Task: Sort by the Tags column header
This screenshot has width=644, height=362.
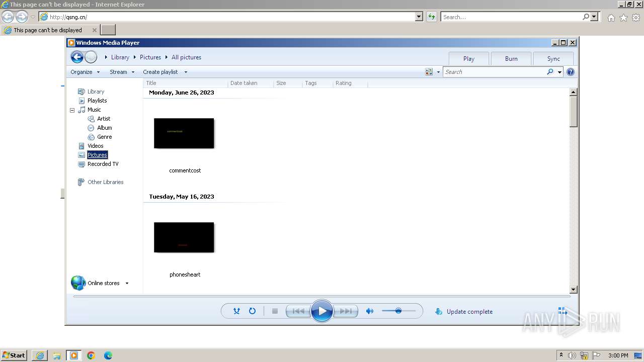Action: (x=317, y=83)
